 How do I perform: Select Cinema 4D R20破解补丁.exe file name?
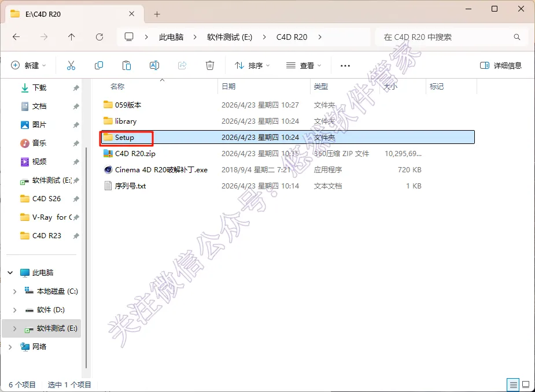point(161,169)
